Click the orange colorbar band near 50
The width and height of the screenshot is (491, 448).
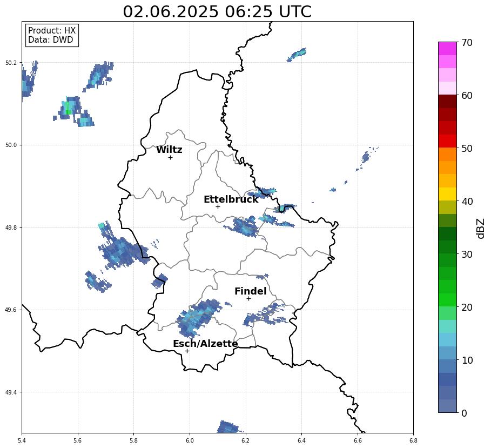point(447,154)
